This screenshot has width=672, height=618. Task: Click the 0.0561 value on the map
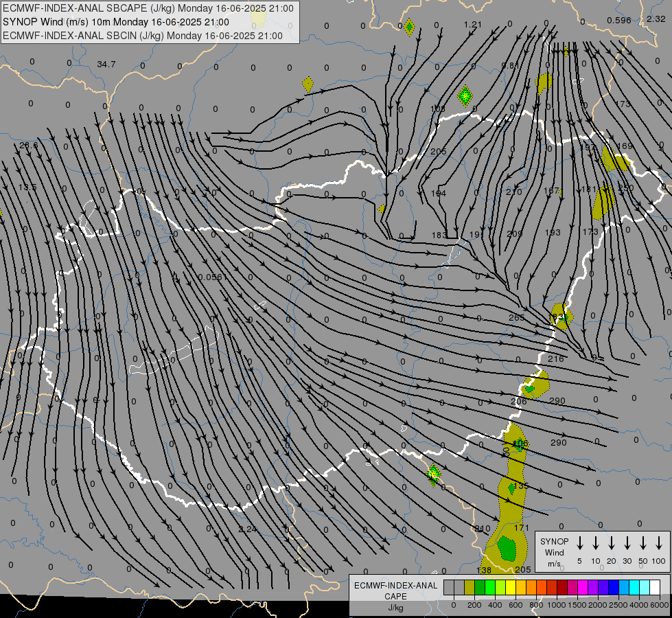(x=213, y=277)
